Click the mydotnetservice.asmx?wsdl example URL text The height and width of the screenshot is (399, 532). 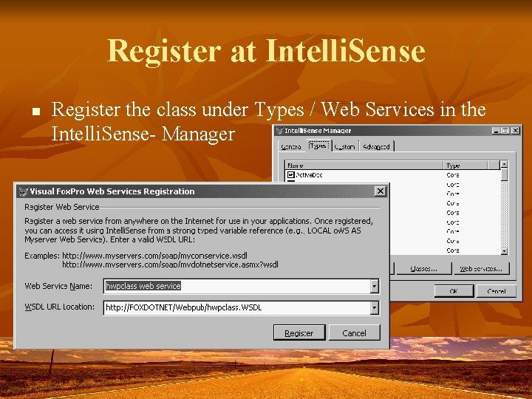171,265
